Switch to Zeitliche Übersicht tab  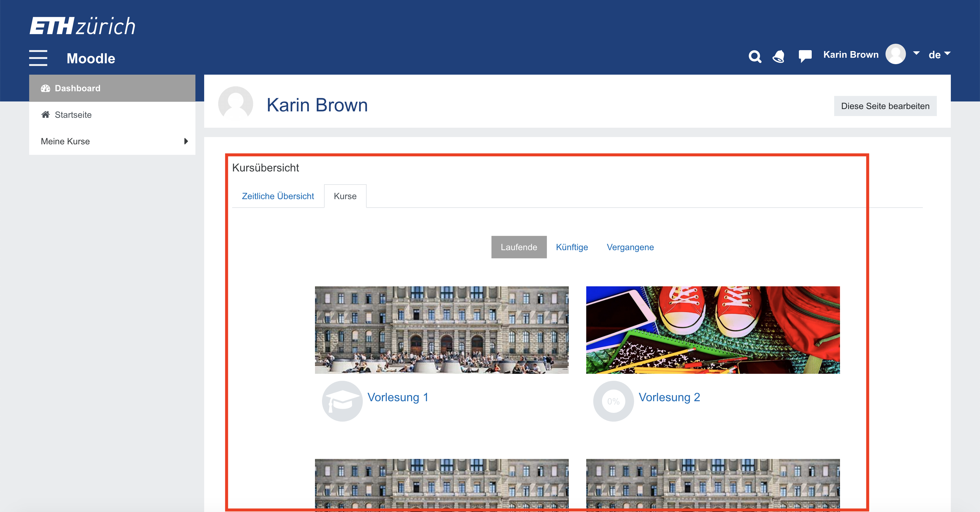point(278,196)
